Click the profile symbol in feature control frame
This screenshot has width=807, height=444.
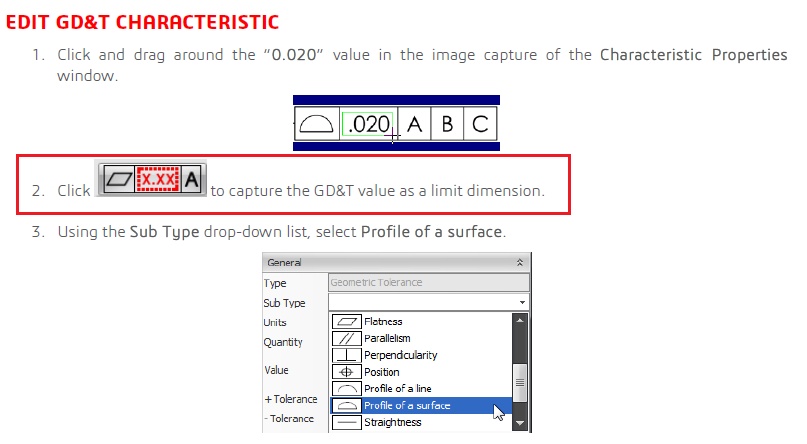tap(317, 124)
